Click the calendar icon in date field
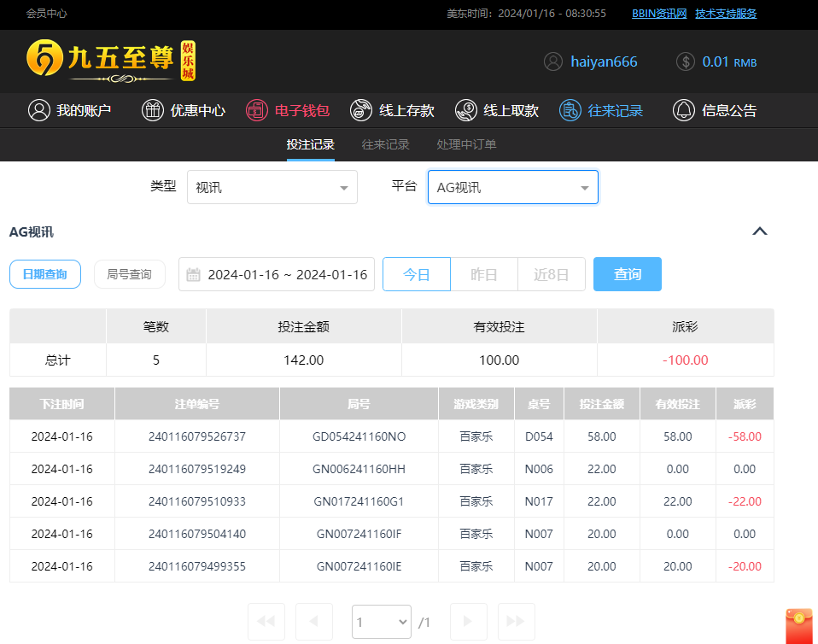 click(194, 275)
